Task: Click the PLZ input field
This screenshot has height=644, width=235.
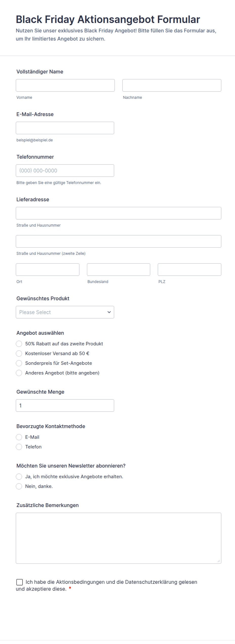Action: click(189, 270)
